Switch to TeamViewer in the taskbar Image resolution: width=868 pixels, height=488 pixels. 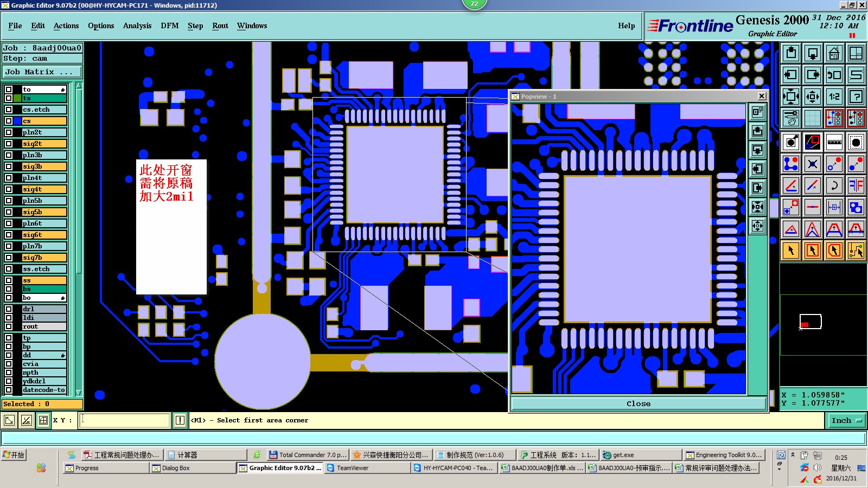tap(367, 468)
